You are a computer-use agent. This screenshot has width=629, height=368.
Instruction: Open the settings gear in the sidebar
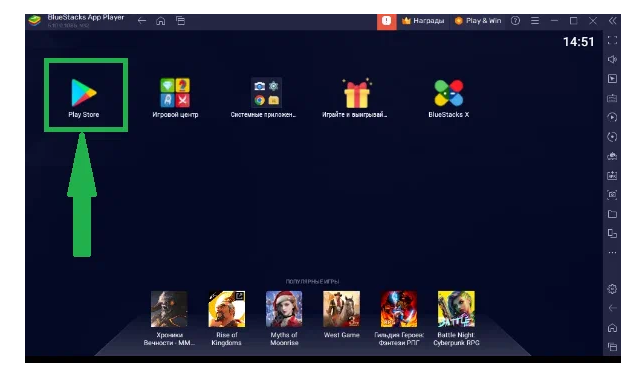612,289
